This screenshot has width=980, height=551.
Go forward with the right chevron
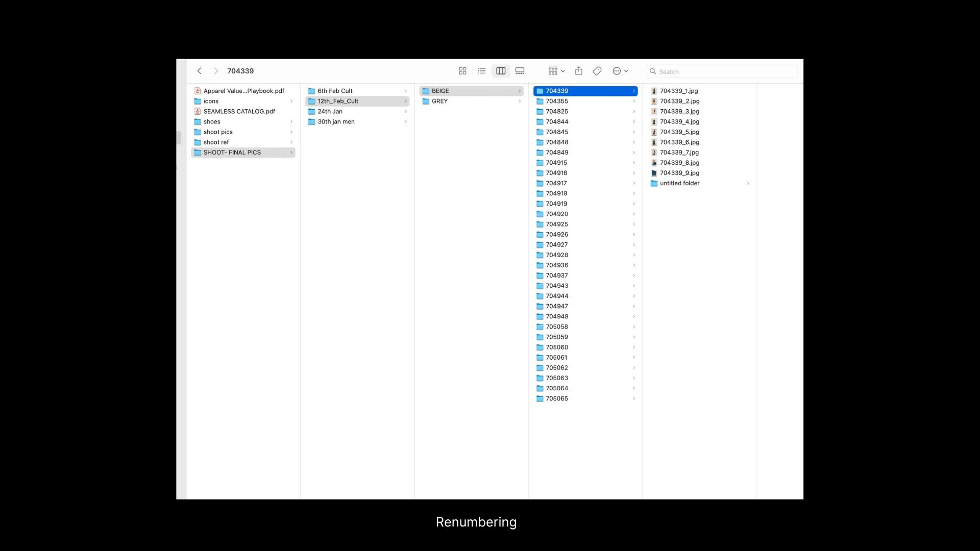(x=216, y=71)
